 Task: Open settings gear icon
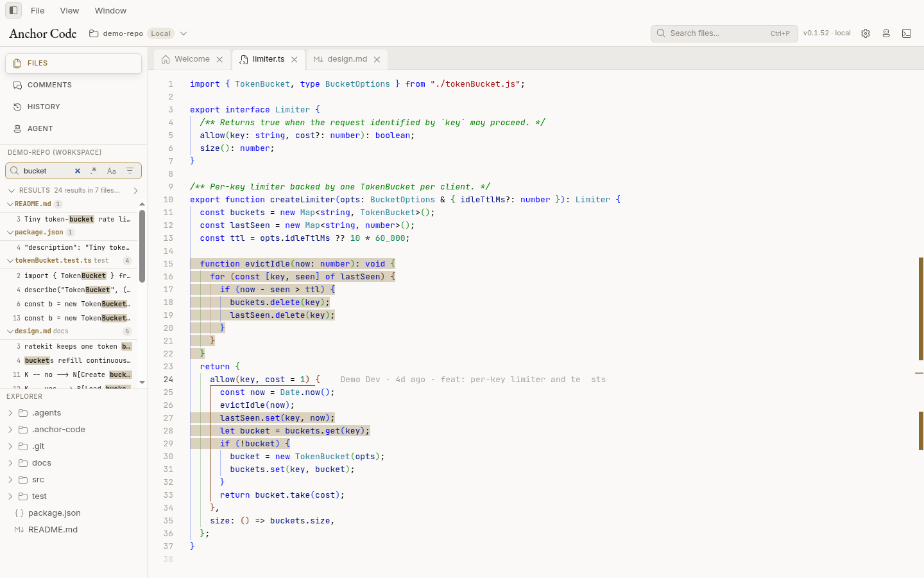(x=866, y=33)
